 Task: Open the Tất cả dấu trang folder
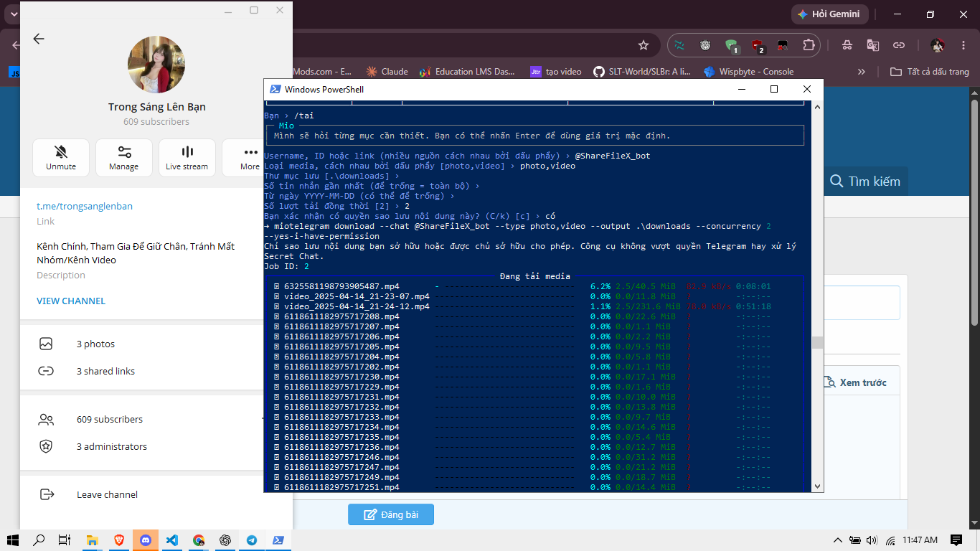(930, 72)
